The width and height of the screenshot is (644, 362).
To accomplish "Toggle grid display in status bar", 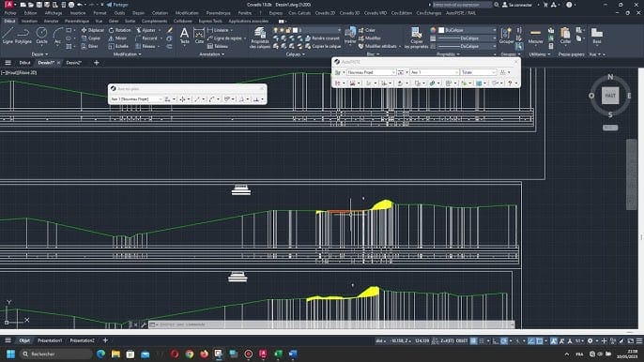I will (x=473, y=340).
